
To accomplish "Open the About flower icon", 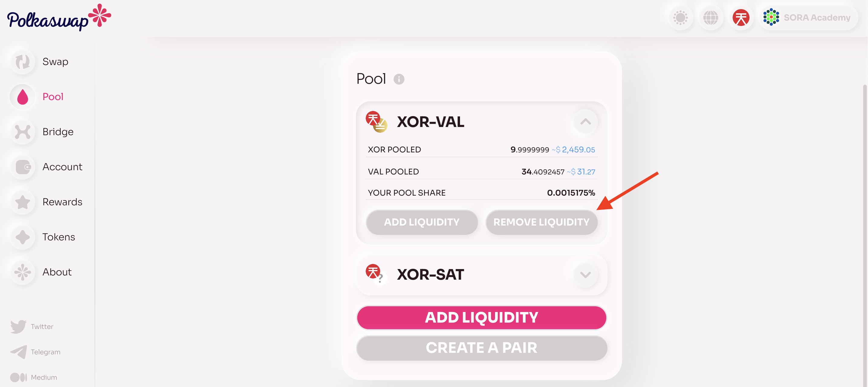I will click(23, 272).
